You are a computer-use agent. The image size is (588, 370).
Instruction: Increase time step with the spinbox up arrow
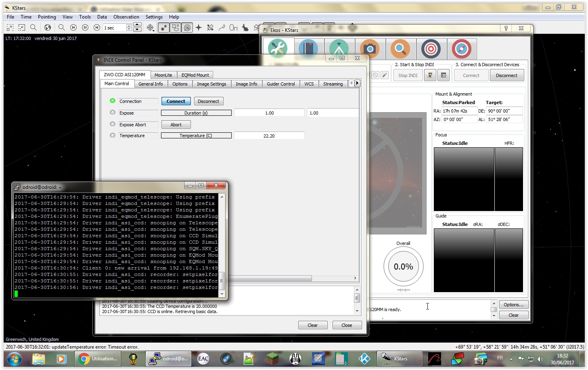pyautogui.click(x=129, y=25)
